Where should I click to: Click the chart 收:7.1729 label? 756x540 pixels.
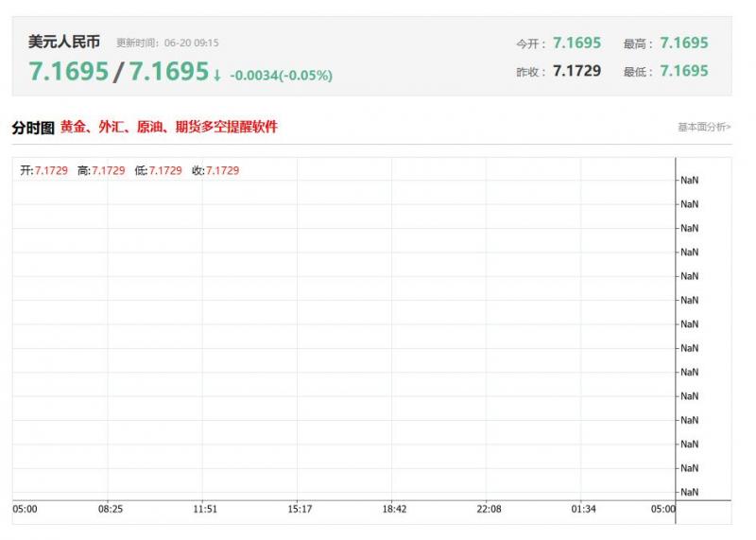(215, 170)
